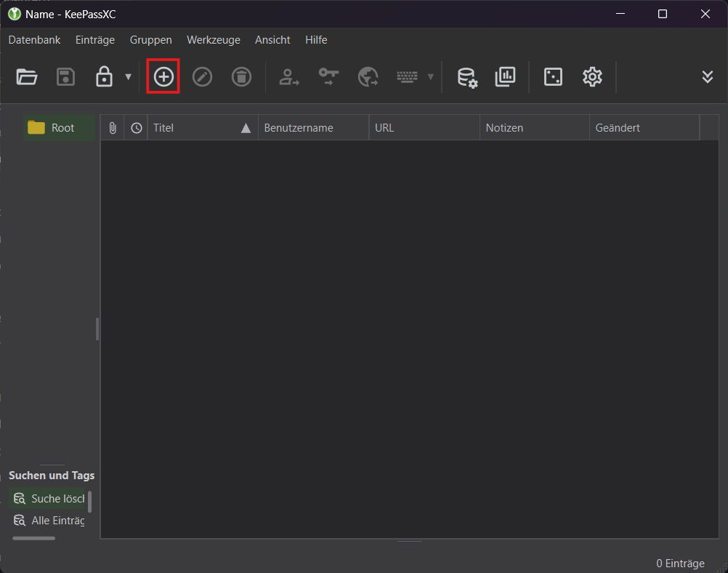Click the add new entry plus icon
The height and width of the screenshot is (573, 728).
163,76
